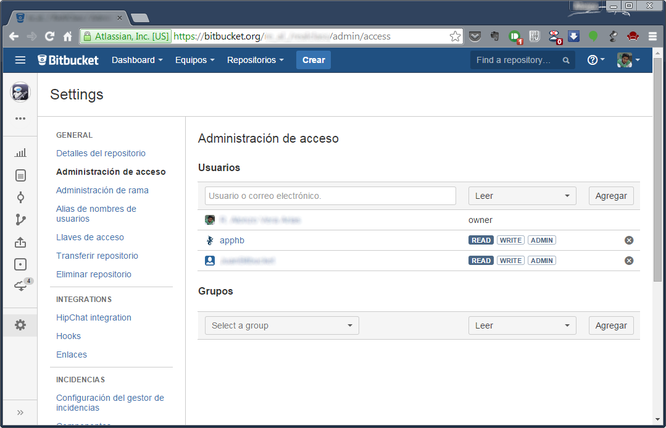
Task: Go to browser home page icon
Action: tap(68, 37)
